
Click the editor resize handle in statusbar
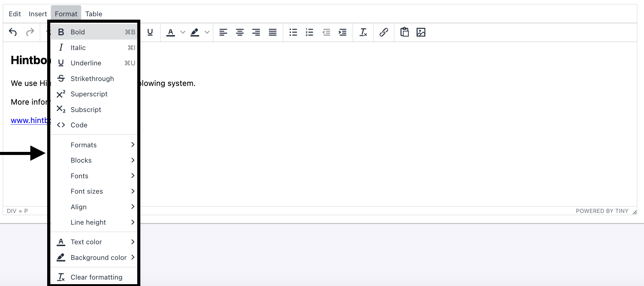pos(635,212)
